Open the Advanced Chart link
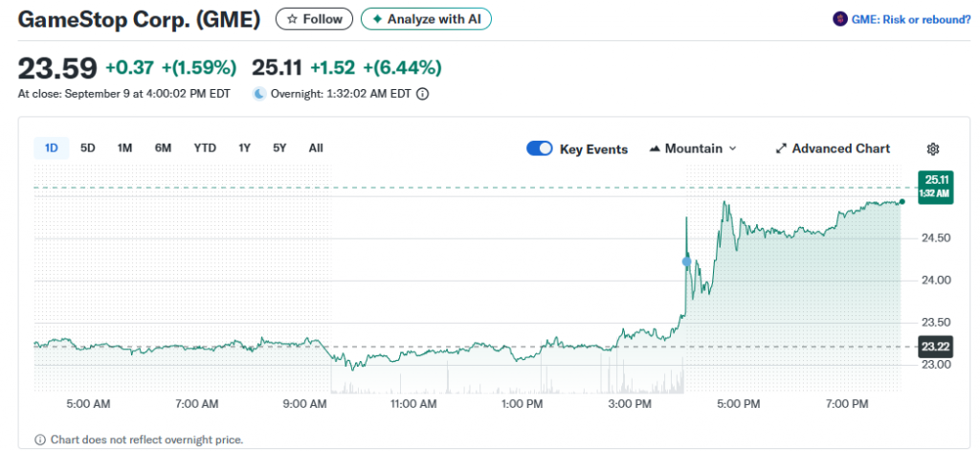The width and height of the screenshot is (980, 452). (x=833, y=148)
